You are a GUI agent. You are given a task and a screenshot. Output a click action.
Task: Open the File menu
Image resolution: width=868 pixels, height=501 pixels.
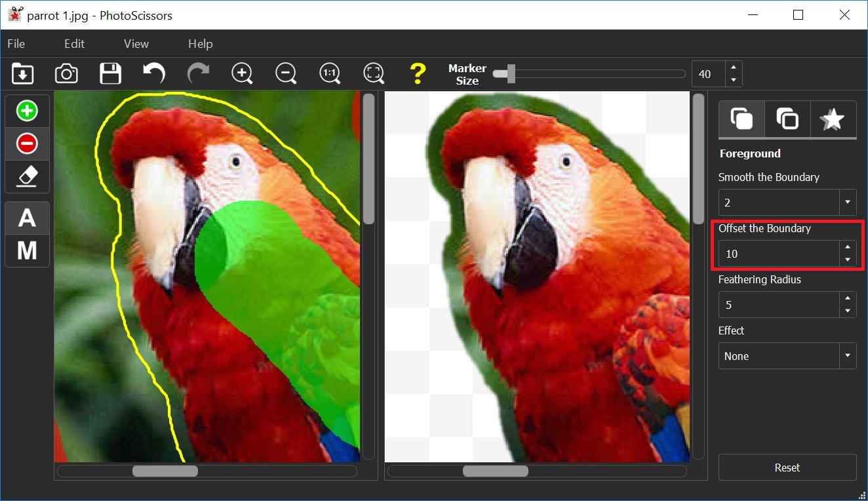(16, 44)
